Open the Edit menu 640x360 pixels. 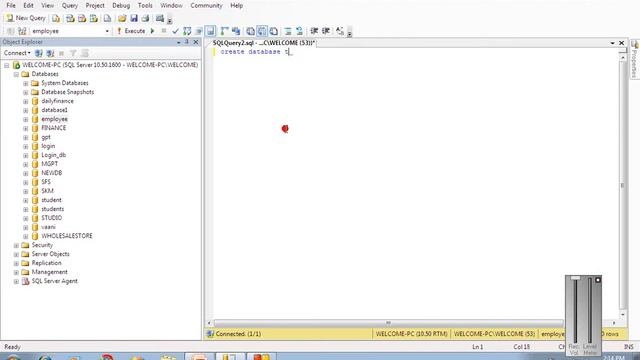pos(28,5)
